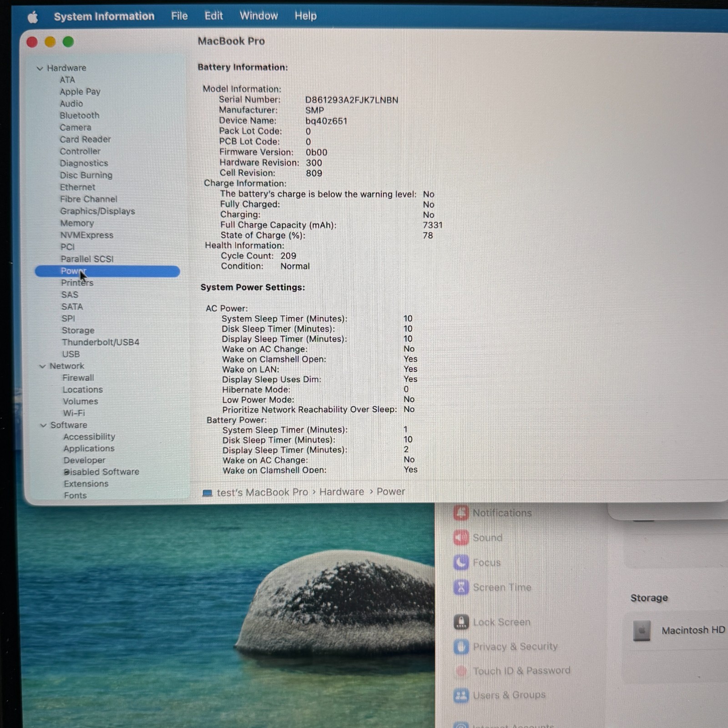Image resolution: width=728 pixels, height=728 pixels.
Task: Open the Apple menu
Action: pos(33,17)
